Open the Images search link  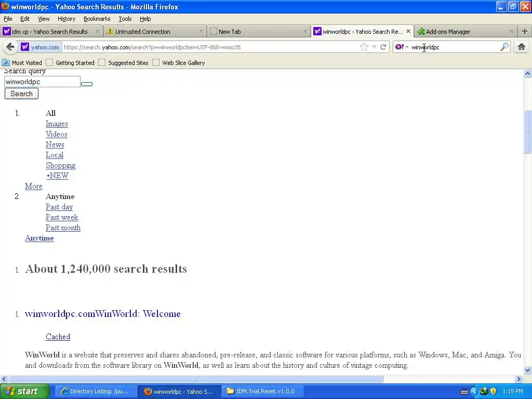[57, 124]
